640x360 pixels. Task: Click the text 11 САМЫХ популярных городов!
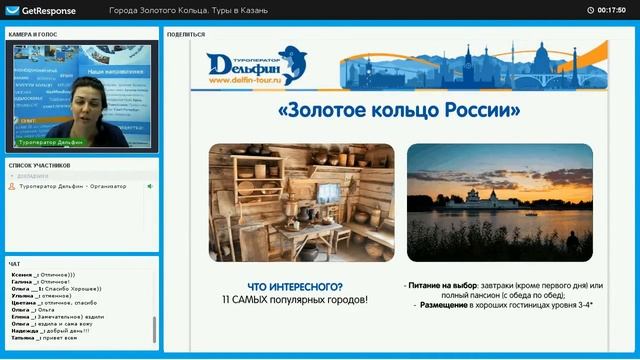295,300
